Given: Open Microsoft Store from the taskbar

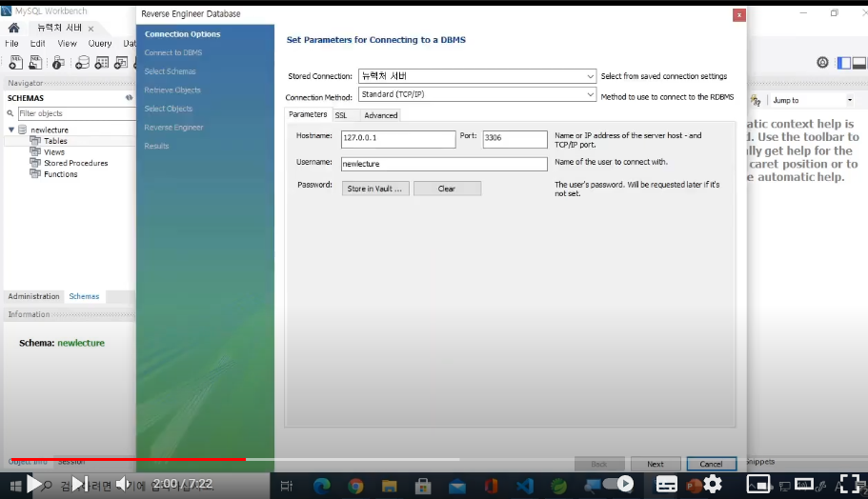Looking at the screenshot, I should 423,486.
